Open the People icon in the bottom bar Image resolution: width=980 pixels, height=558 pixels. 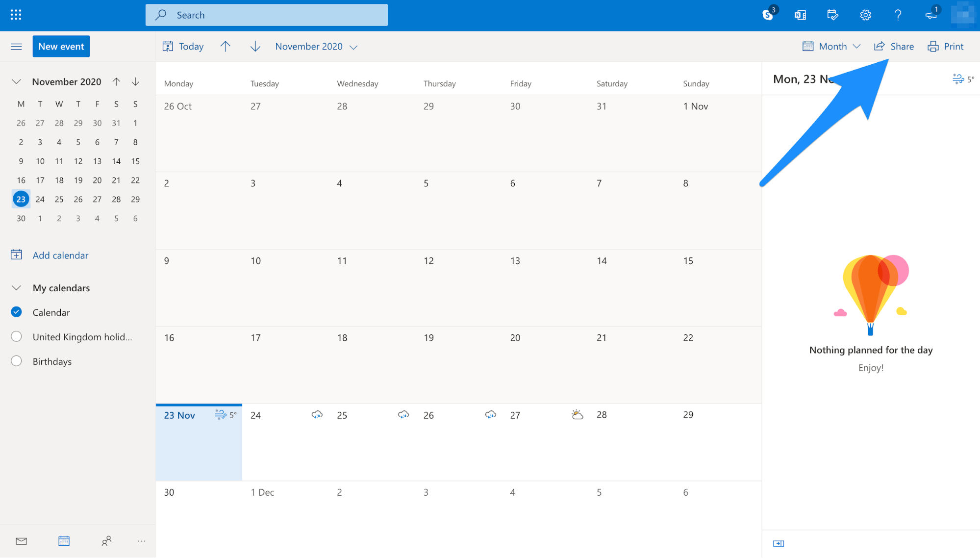[106, 541]
